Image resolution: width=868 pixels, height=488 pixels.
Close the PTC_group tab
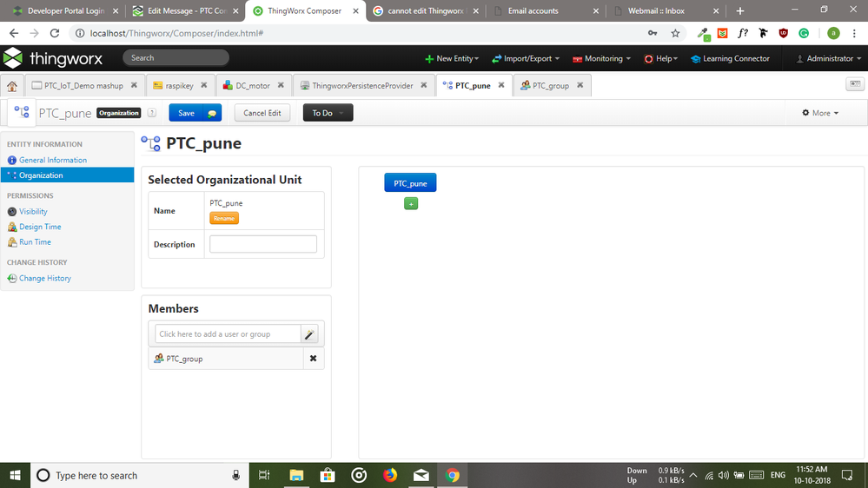point(580,85)
